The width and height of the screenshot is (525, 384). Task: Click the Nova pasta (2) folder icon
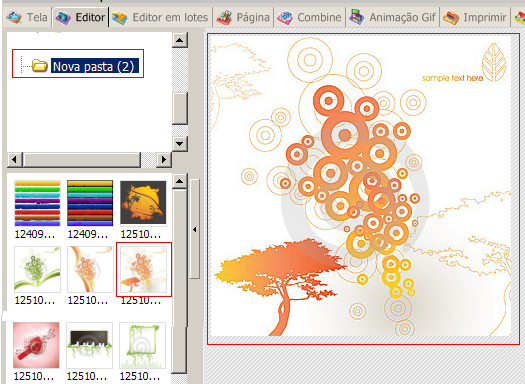(40, 65)
